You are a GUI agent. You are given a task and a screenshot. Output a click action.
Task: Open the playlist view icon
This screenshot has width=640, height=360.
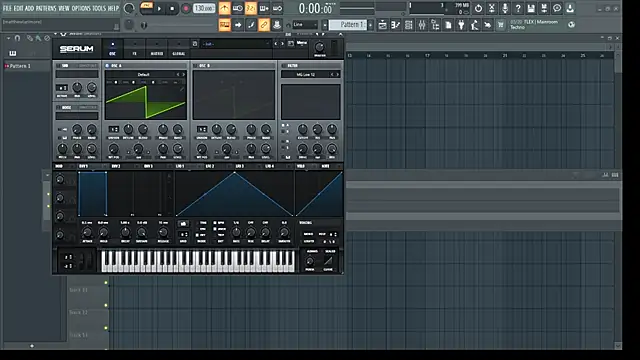click(x=382, y=25)
